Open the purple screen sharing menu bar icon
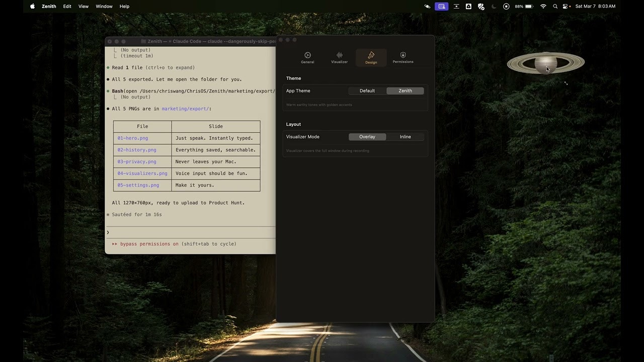 click(x=442, y=7)
